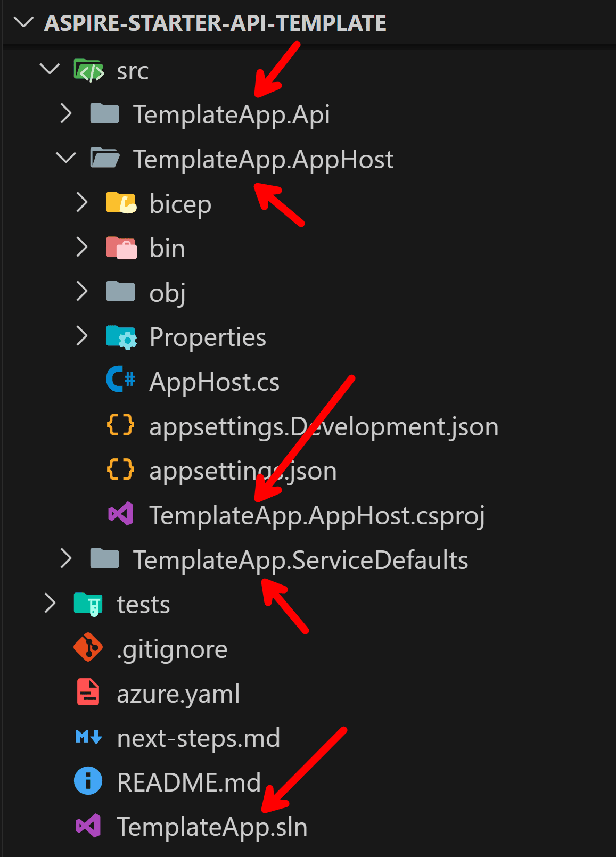616x857 pixels.
Task: Click the red file icon for azure.yaml
Action: click(88, 692)
